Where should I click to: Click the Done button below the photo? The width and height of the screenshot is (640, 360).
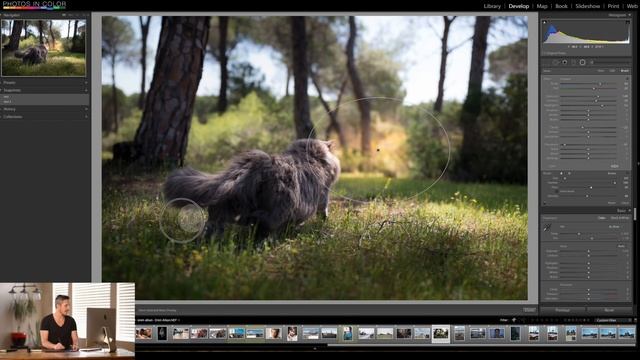click(x=529, y=310)
